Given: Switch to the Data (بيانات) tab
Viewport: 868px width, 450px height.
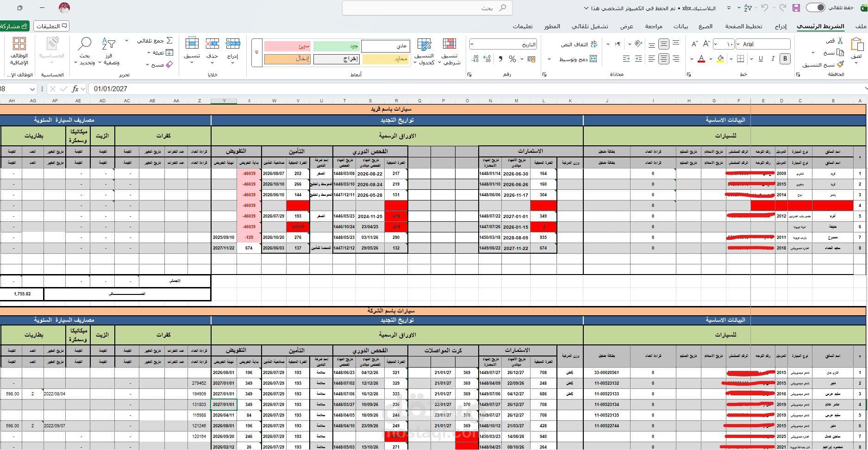Looking at the screenshot, I should pos(681,26).
